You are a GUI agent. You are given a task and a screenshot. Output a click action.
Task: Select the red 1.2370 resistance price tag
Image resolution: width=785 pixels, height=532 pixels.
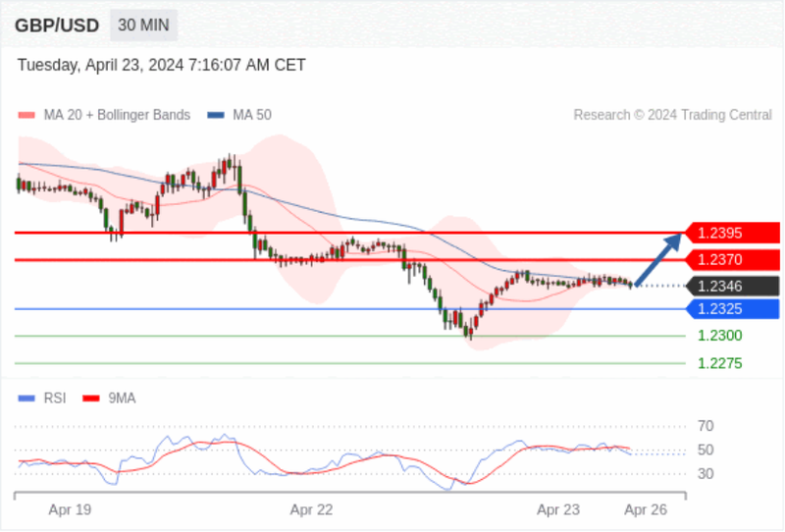(x=732, y=259)
